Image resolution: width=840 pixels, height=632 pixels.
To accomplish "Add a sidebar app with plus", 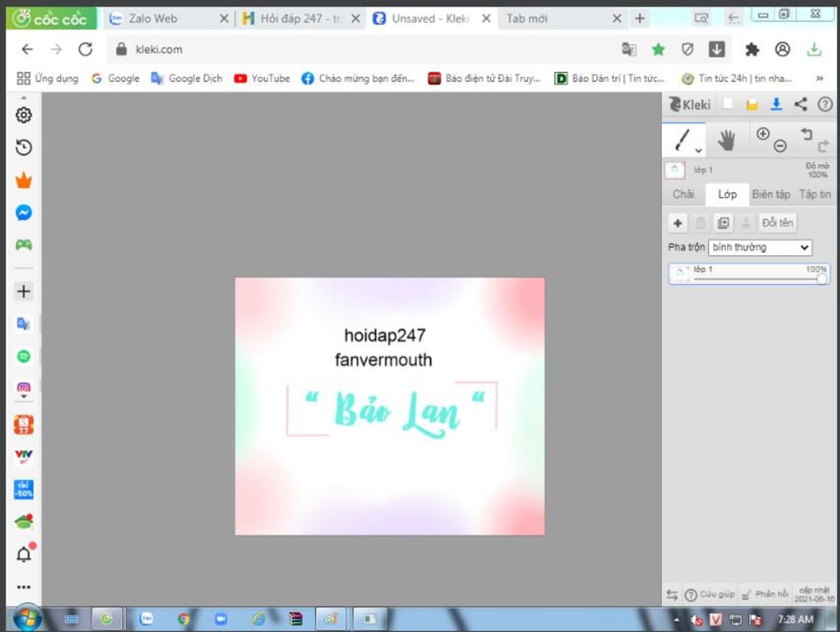I will tap(24, 291).
